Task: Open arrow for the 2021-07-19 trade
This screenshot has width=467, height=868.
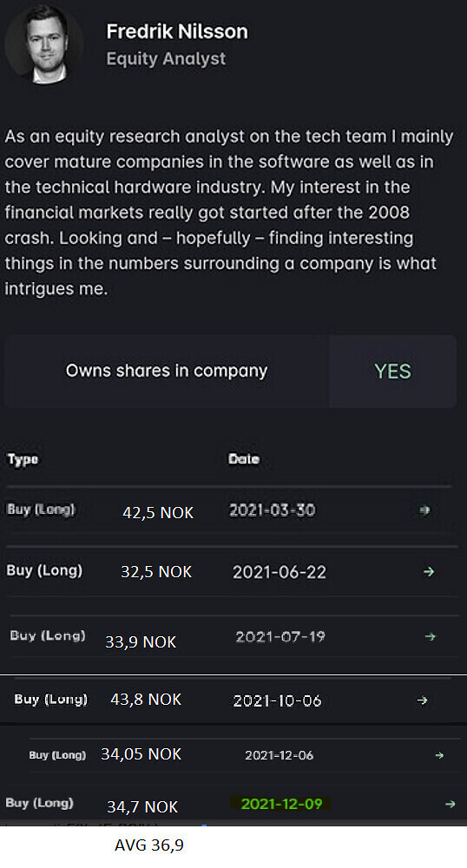Action: [430, 636]
